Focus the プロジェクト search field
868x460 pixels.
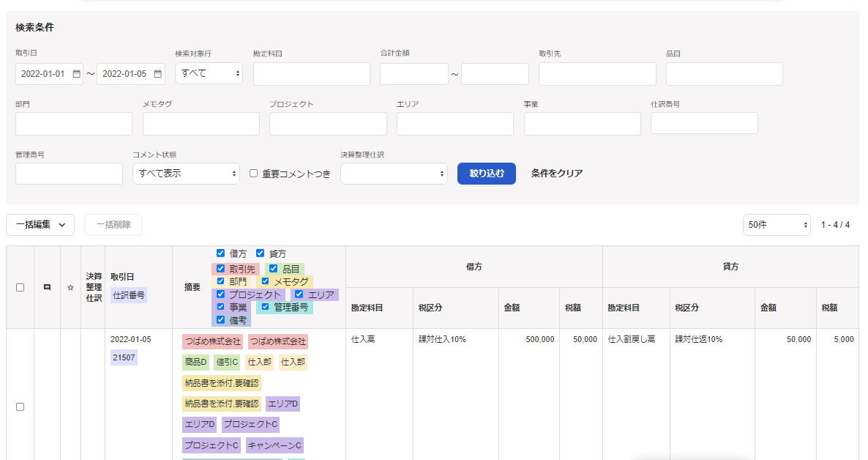pyautogui.click(x=329, y=124)
